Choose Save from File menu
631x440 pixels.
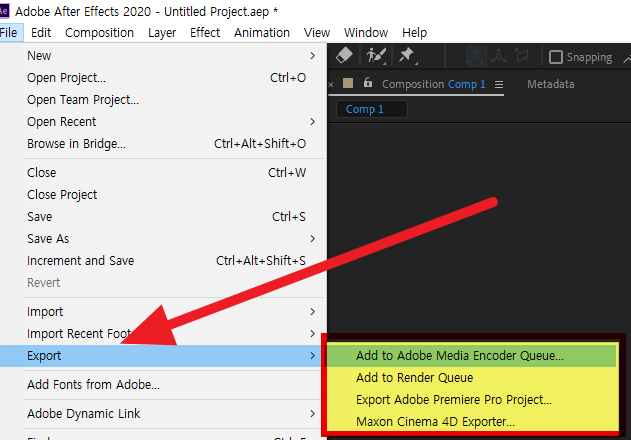point(163,217)
